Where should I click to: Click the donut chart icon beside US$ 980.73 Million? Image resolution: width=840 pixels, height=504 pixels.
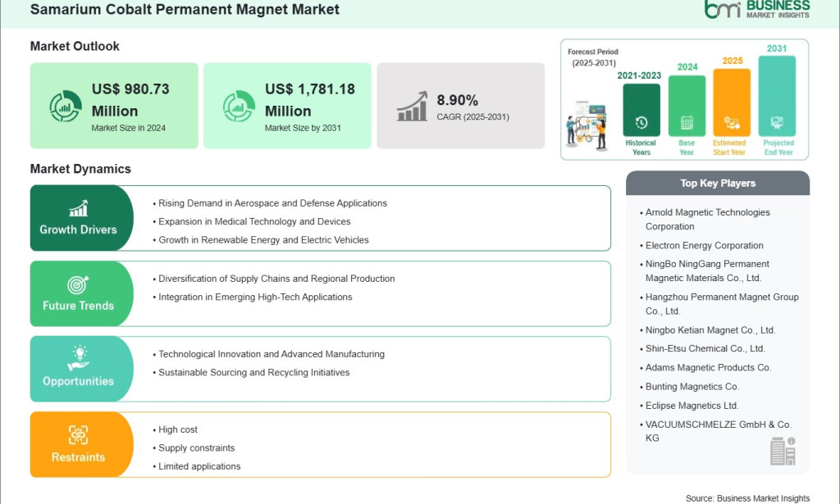pyautogui.click(x=66, y=106)
